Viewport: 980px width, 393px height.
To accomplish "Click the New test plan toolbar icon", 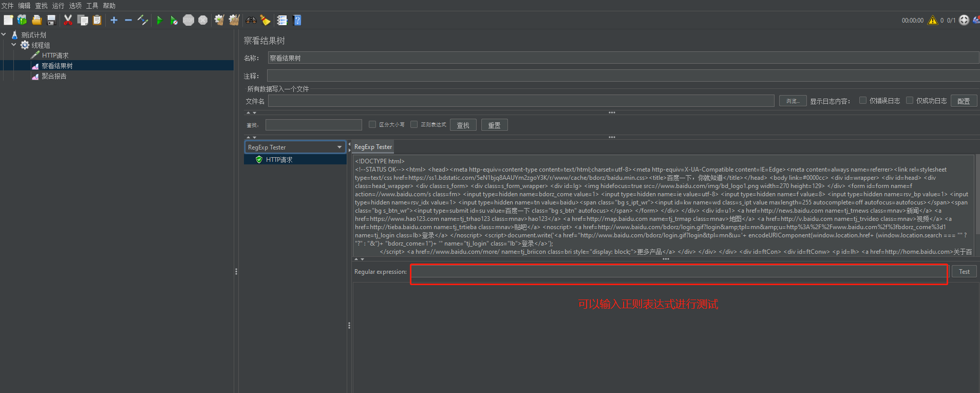I will coord(8,20).
